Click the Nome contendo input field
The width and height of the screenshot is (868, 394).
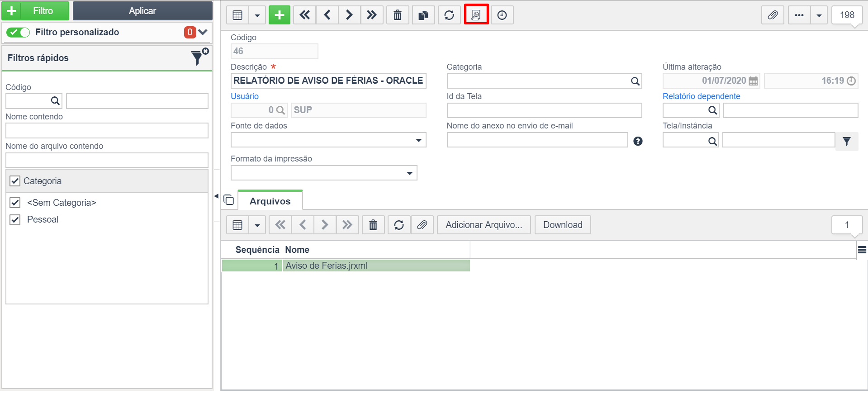pos(107,130)
